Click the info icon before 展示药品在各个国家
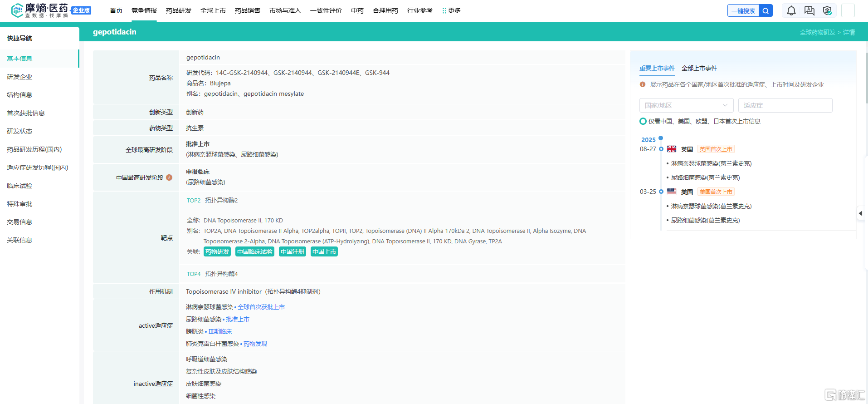868x404 pixels. (x=643, y=84)
